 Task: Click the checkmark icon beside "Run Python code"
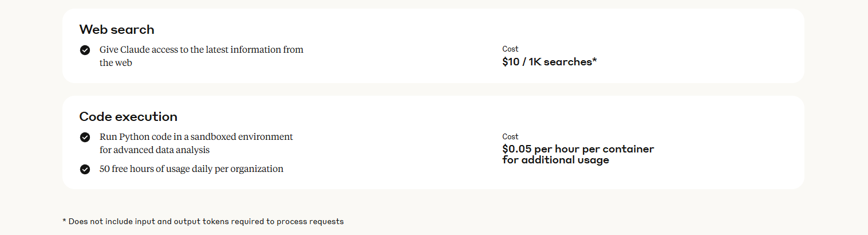click(85, 137)
